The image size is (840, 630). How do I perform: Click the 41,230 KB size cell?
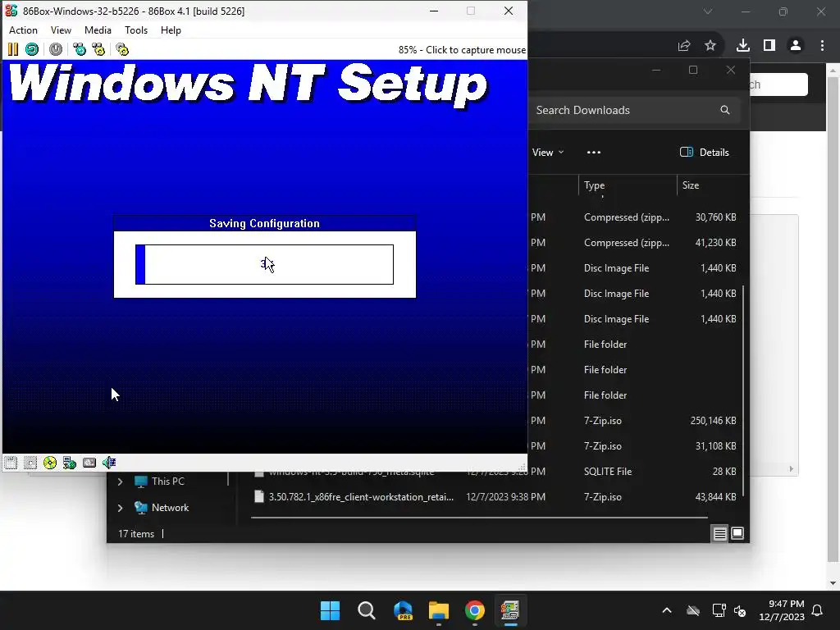click(x=715, y=243)
